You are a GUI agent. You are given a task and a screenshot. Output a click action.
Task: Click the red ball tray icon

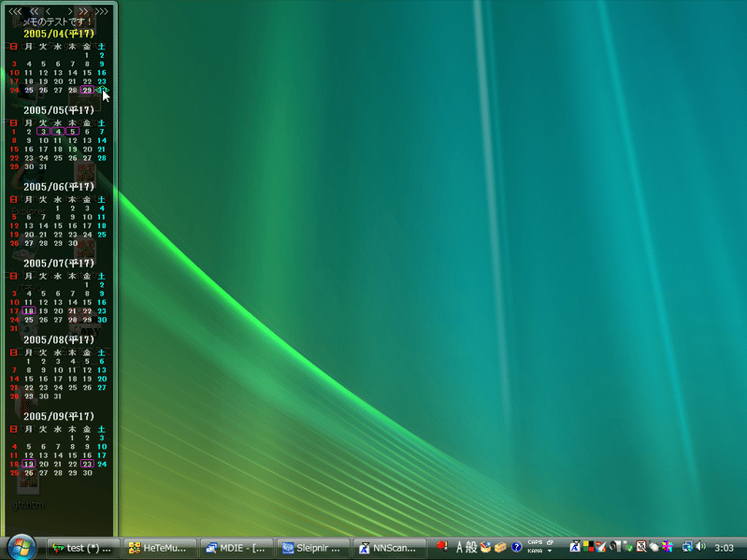pos(441,546)
